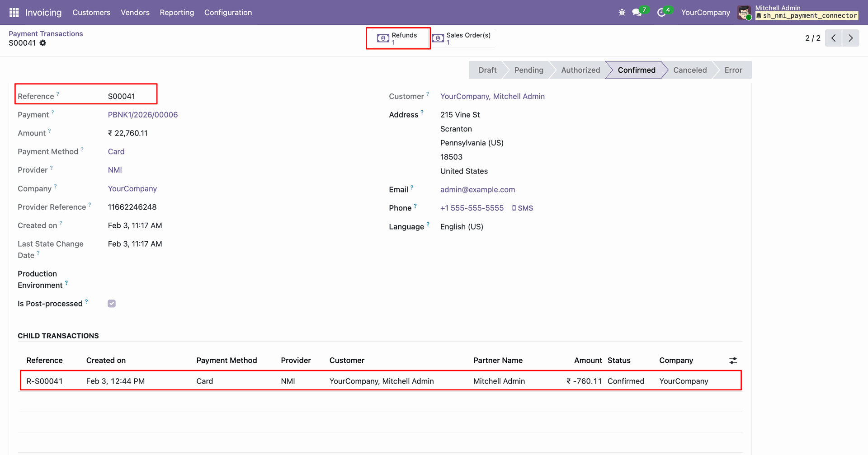
Task: Open payment PBNK1/2026/00006 link
Action: click(x=143, y=115)
